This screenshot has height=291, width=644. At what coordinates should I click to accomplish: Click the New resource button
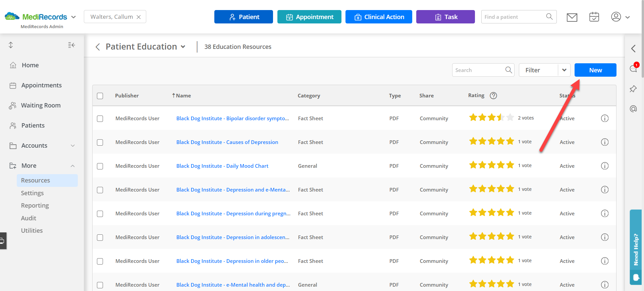click(x=595, y=70)
